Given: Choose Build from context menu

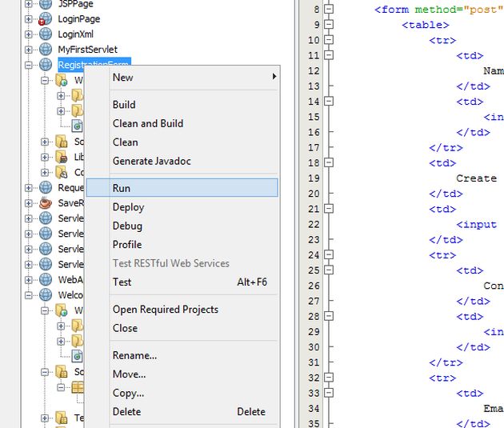Looking at the screenshot, I should tap(182, 105).
